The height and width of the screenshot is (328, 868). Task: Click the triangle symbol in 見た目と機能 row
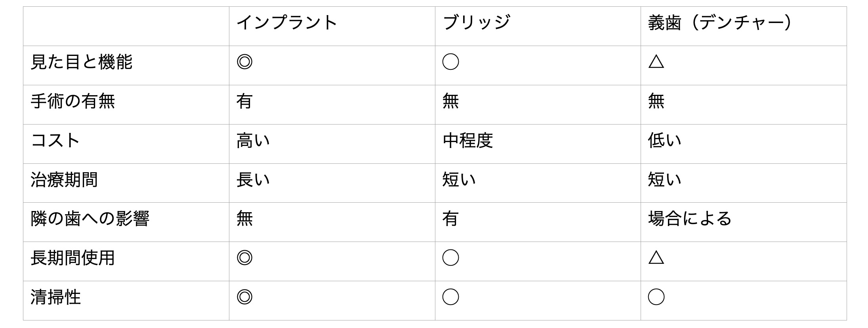click(x=656, y=62)
